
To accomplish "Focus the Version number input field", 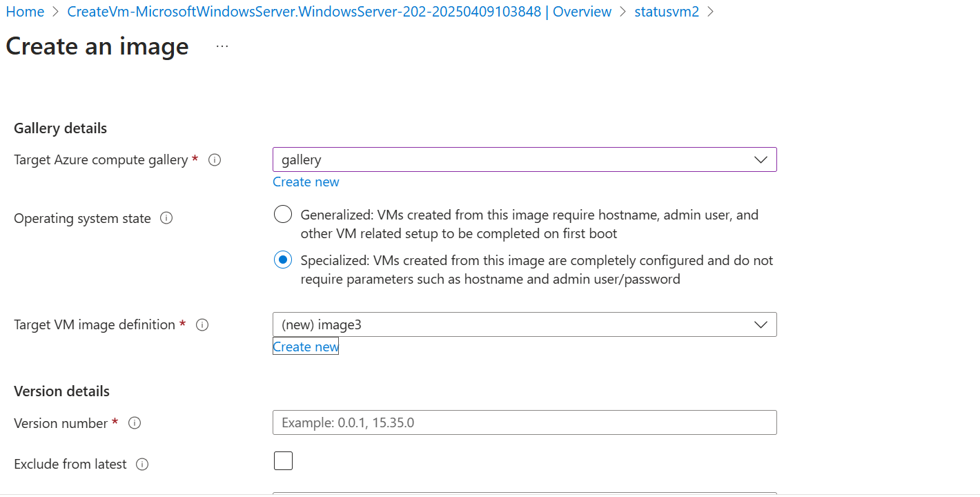I will tap(525, 422).
